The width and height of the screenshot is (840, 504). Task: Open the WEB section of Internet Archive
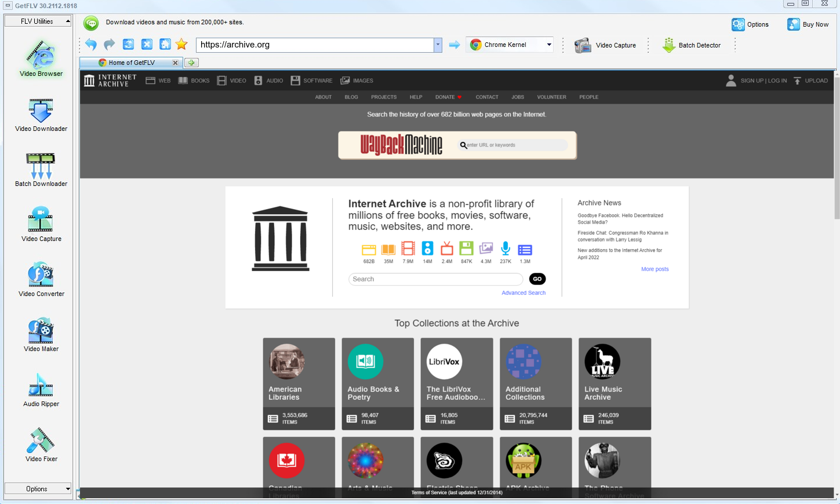coord(158,81)
